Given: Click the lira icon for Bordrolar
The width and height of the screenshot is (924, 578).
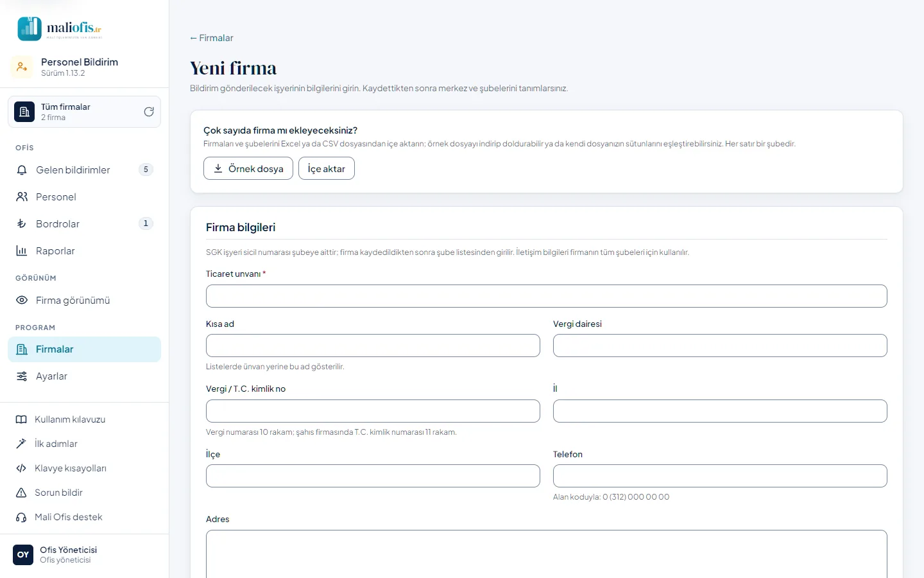Looking at the screenshot, I should click(x=22, y=224).
